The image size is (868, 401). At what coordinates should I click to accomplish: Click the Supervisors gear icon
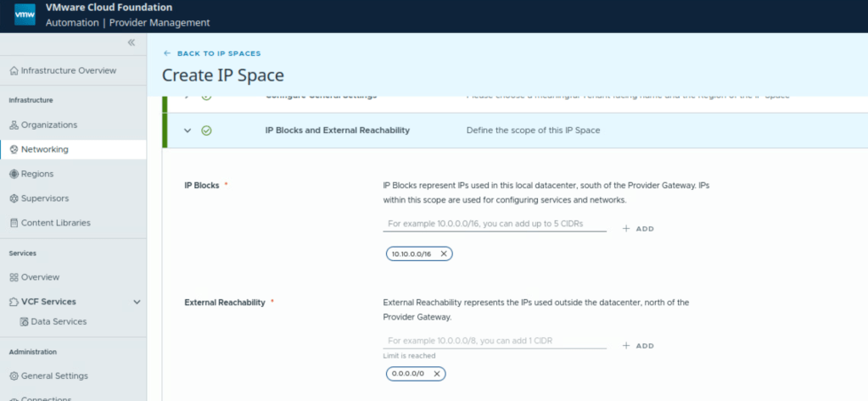point(14,198)
